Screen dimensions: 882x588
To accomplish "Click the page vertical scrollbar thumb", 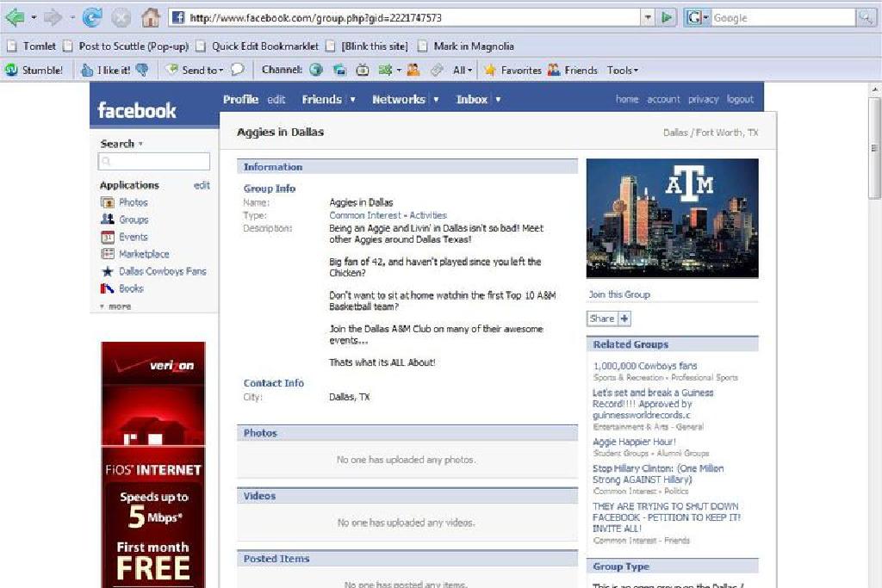I will pyautogui.click(x=873, y=148).
